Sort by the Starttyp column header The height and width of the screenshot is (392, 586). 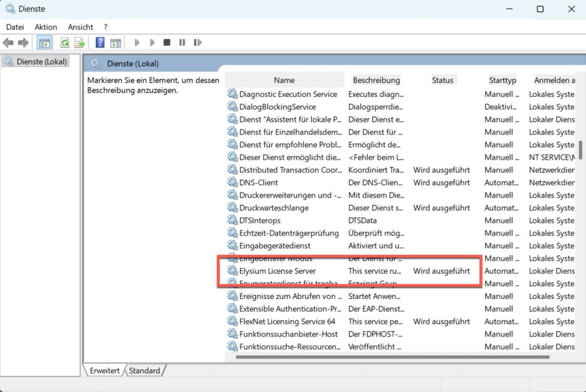coord(502,80)
